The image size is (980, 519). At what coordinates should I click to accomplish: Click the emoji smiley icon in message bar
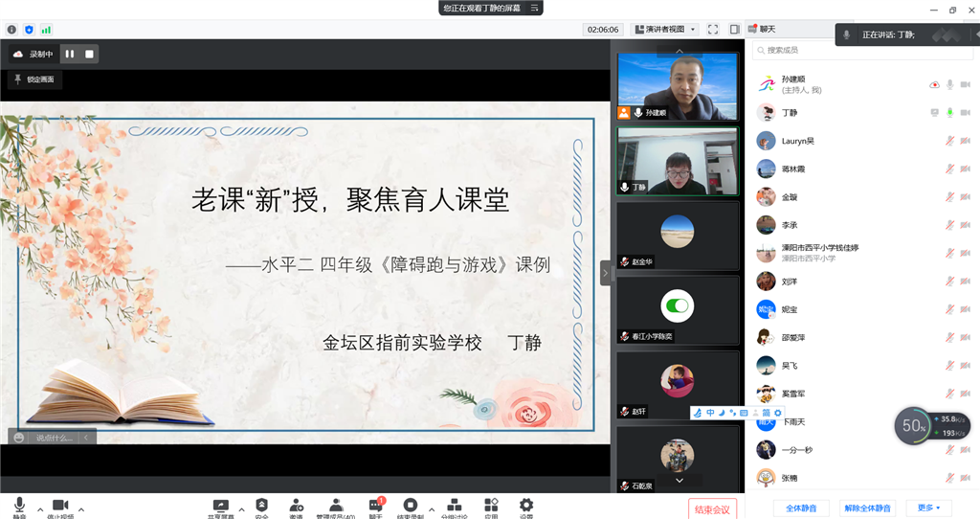tap(19, 438)
